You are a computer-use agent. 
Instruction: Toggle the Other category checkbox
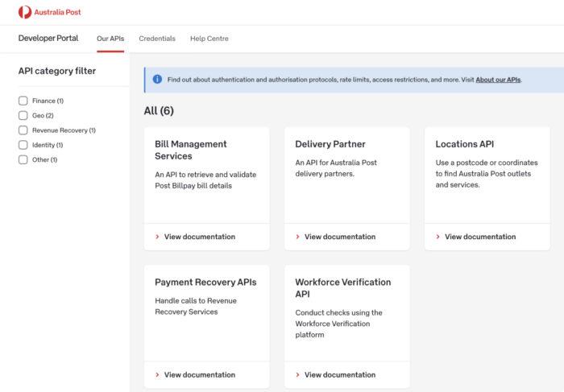pos(23,159)
